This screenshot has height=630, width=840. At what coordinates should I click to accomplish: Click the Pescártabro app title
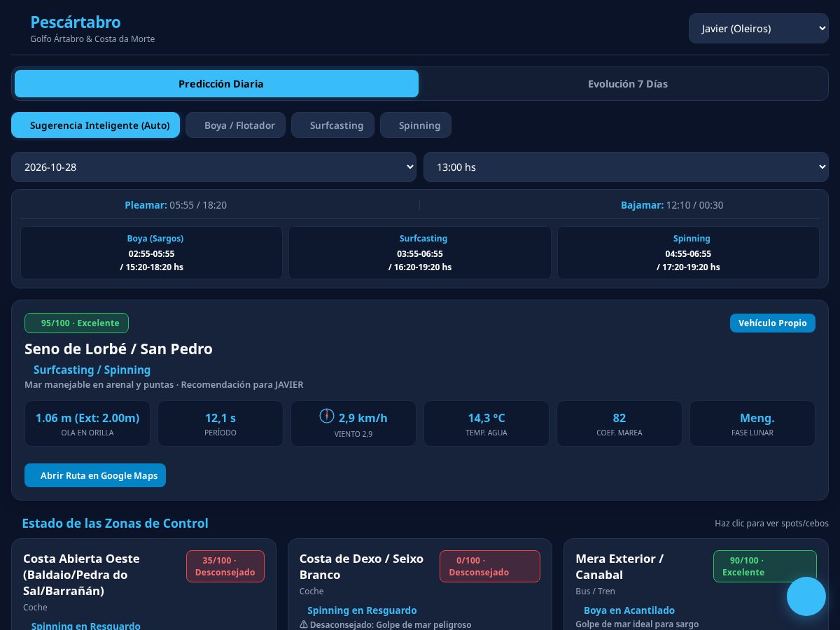76,22
